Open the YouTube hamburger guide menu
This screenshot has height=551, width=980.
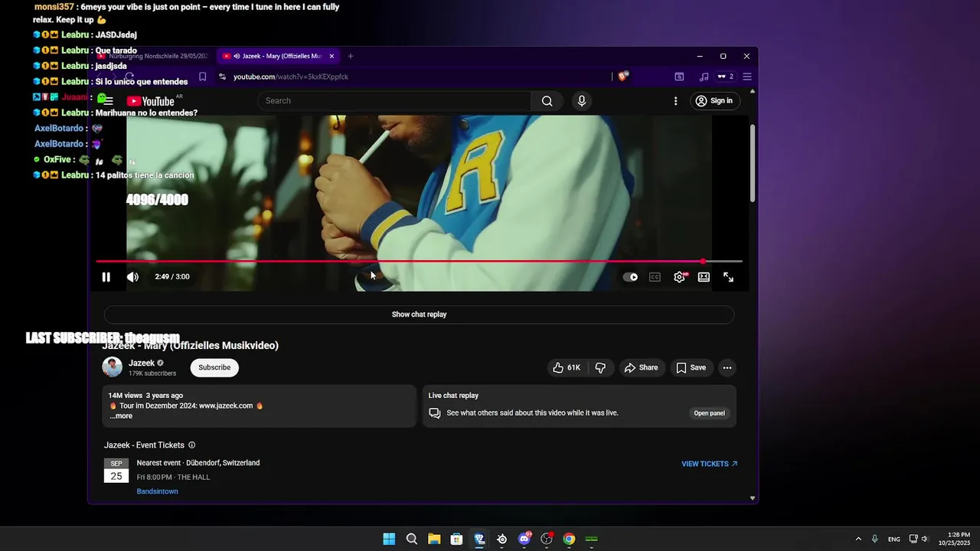point(108,101)
